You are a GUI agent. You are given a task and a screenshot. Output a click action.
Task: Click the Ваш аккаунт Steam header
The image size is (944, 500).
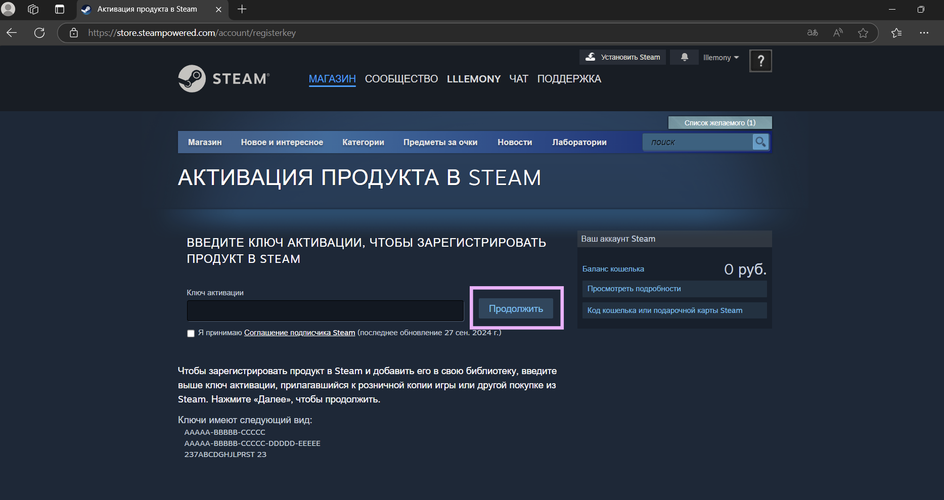[x=674, y=239]
